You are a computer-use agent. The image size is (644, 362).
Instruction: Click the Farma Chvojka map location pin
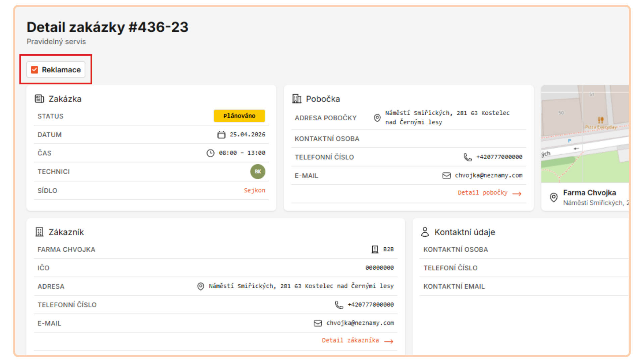tap(554, 197)
